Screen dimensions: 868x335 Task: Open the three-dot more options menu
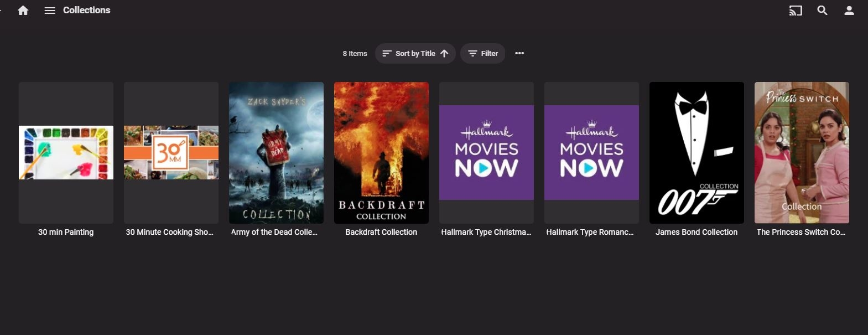[x=519, y=54]
